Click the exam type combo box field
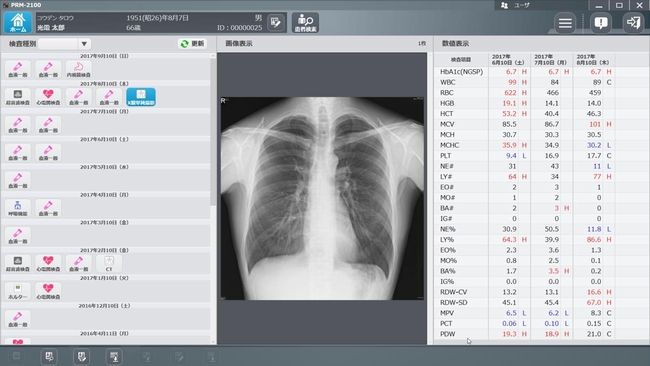This screenshot has width=650, height=366. coord(64,44)
